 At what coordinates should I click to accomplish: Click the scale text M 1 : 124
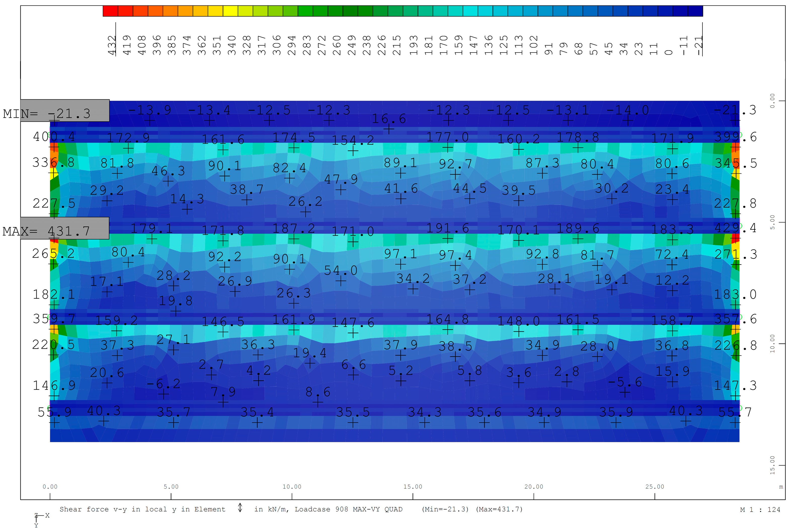tap(760, 510)
